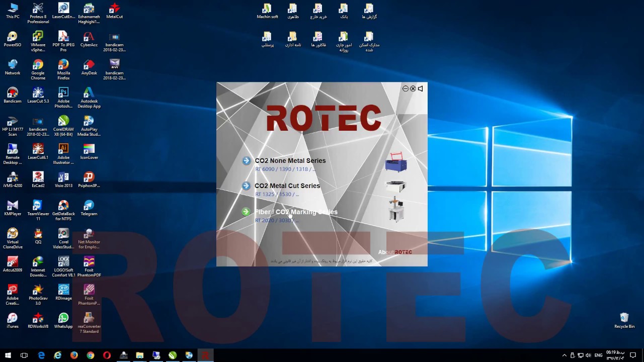Image resolution: width=644 pixels, height=362 pixels.
Task: Click the green arrow beside Fiber / CO2 Marking Series
Action: (246, 212)
